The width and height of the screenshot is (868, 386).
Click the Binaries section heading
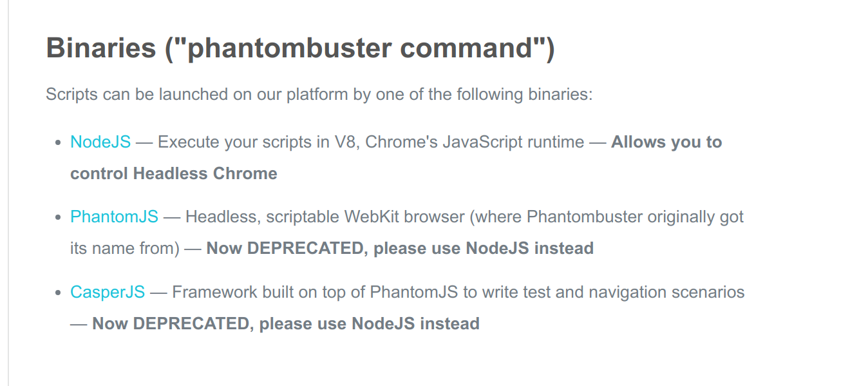[x=300, y=49]
